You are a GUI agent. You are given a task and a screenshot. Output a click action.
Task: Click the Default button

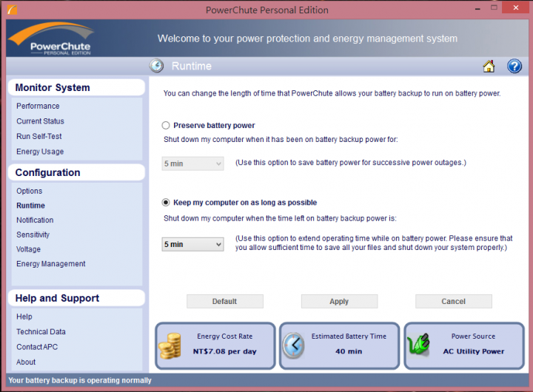coord(225,301)
